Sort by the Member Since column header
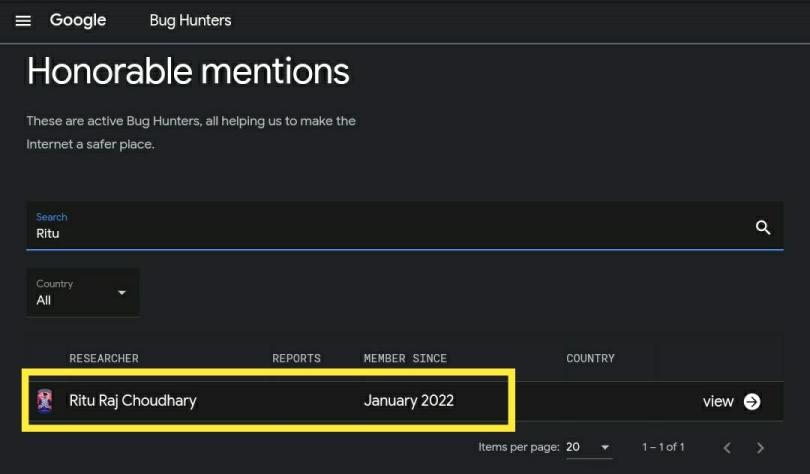 405,358
